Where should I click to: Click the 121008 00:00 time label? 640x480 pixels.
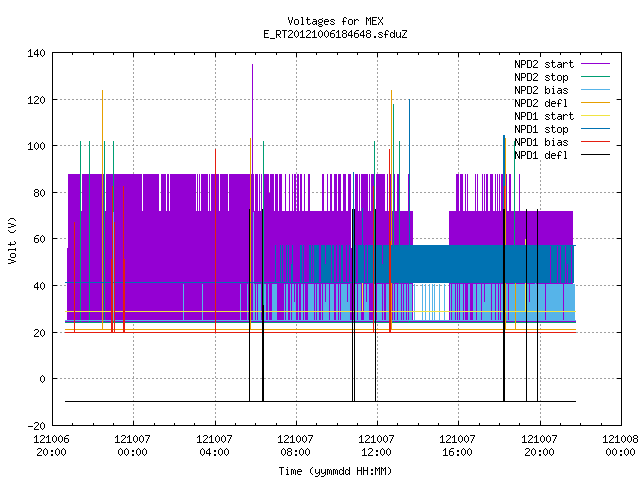(620, 446)
